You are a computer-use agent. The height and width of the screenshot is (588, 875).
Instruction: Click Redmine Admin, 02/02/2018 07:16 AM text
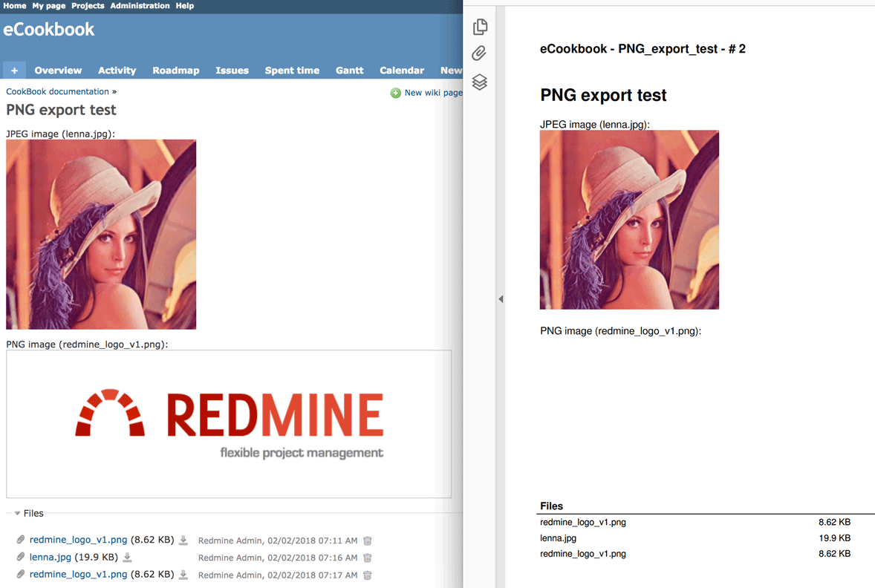(x=277, y=558)
